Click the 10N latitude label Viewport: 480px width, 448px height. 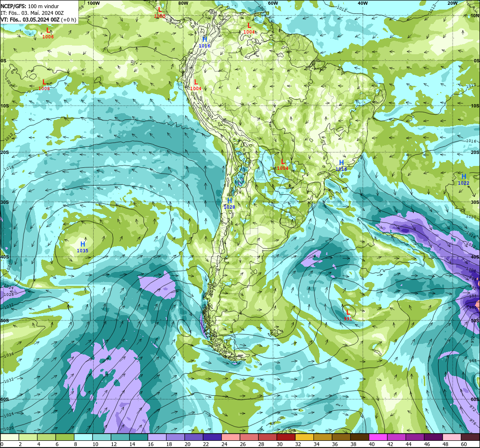(475, 16)
